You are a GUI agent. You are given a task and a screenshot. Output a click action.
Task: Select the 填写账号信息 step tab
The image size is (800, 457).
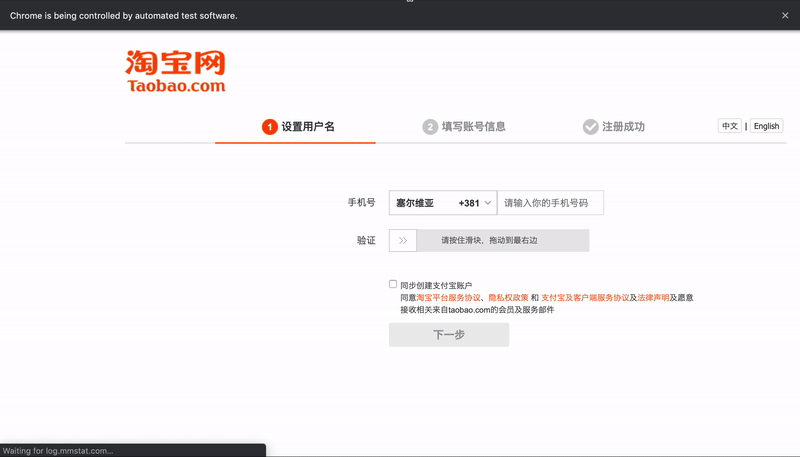463,127
